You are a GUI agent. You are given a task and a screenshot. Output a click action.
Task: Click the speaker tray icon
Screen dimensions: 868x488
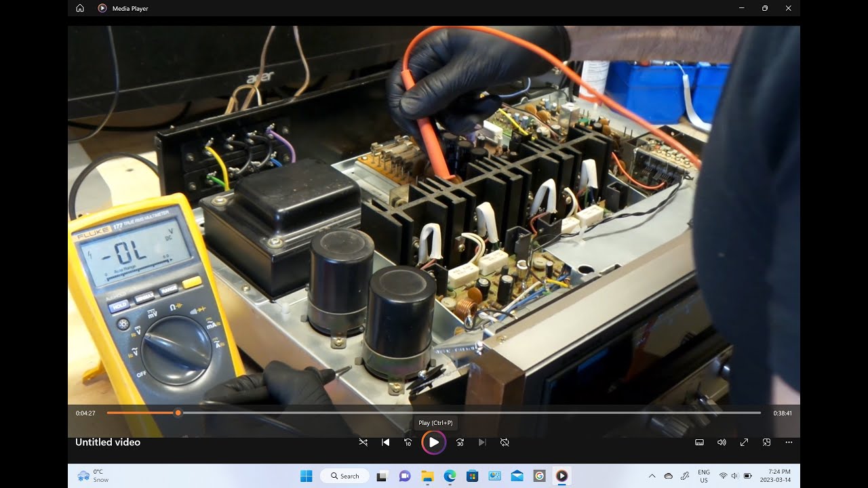[735, 476]
